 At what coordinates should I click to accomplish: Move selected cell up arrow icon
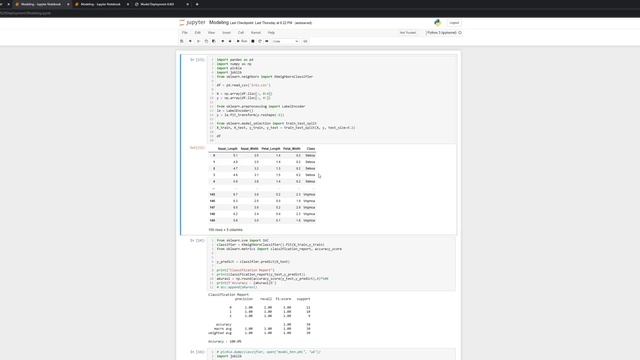(222, 41)
